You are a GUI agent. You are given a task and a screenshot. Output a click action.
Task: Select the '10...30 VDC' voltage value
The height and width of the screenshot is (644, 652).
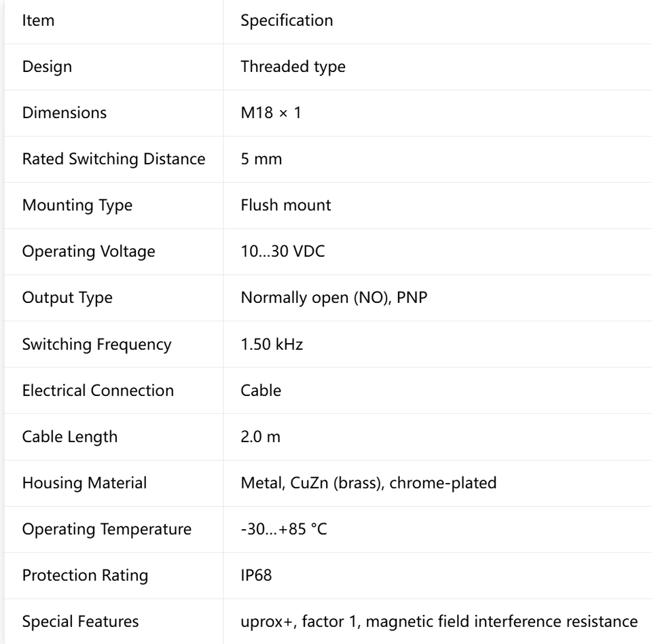click(283, 251)
